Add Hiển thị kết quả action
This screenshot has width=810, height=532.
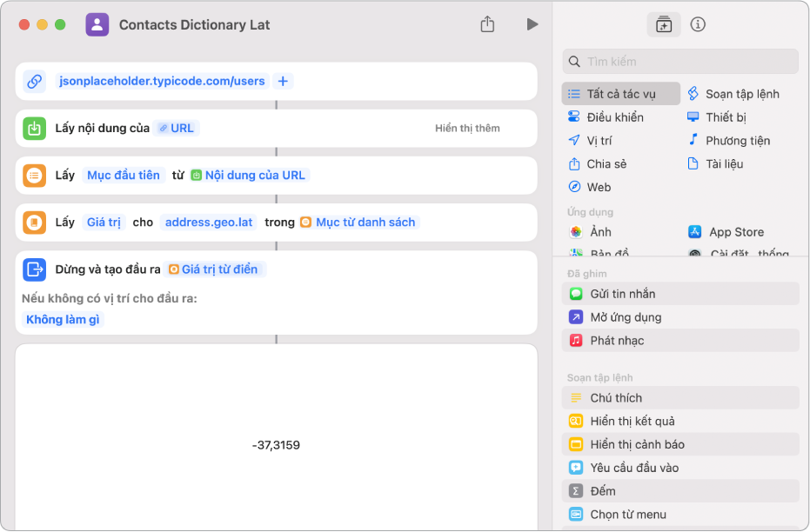pyautogui.click(x=680, y=421)
